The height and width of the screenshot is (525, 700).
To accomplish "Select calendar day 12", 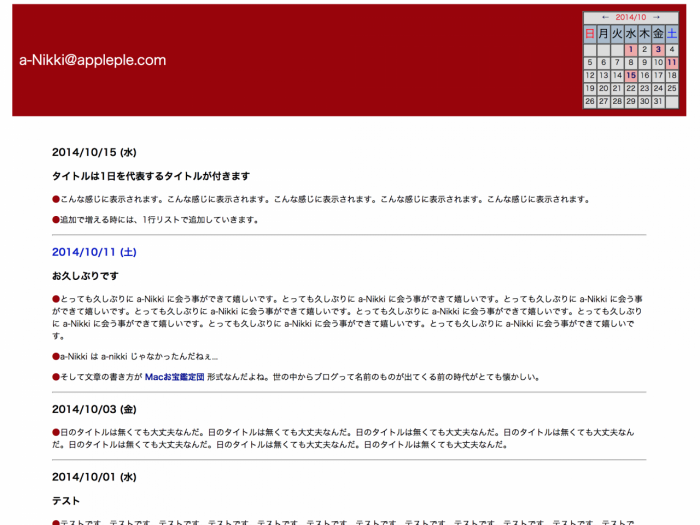I will [590, 75].
